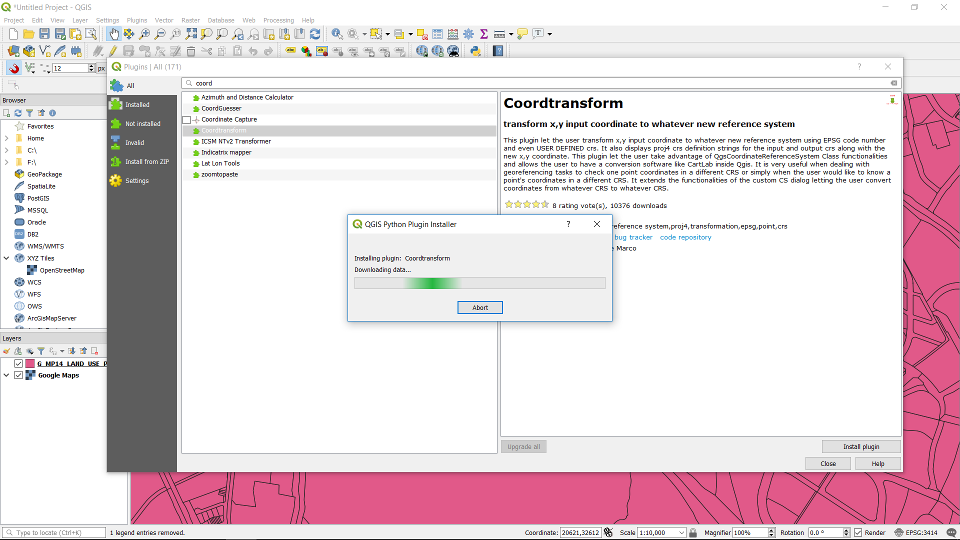960x540 pixels.
Task: Open the Processing menu
Action: (278, 20)
